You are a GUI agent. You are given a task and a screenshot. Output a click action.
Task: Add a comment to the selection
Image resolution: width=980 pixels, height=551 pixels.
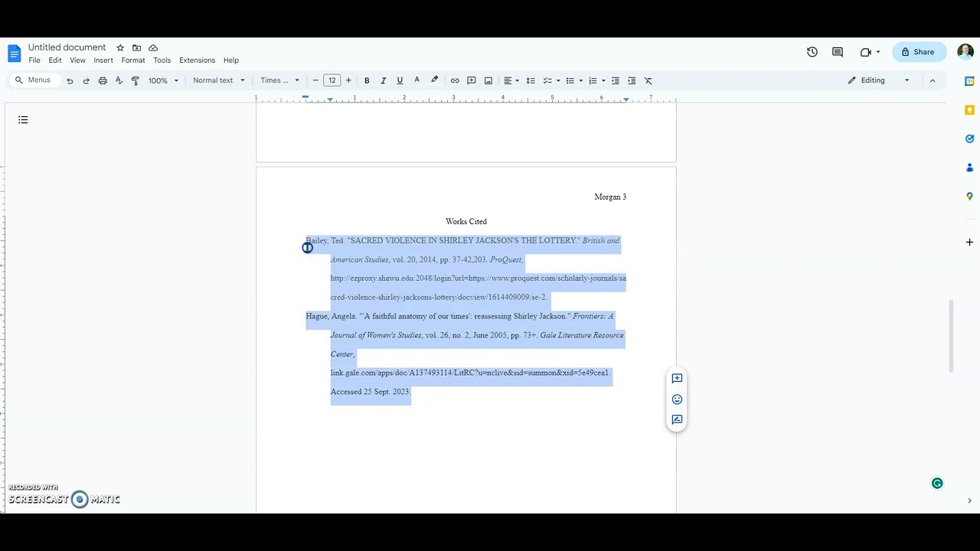click(x=677, y=378)
